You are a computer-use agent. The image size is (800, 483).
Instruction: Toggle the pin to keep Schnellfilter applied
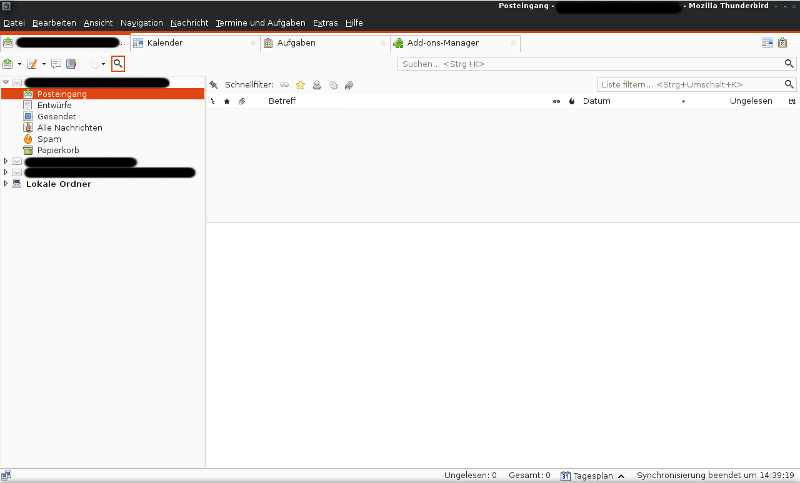[x=214, y=85]
